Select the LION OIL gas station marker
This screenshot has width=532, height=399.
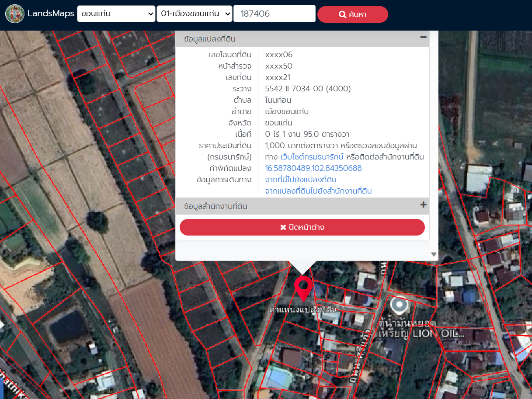click(x=399, y=305)
